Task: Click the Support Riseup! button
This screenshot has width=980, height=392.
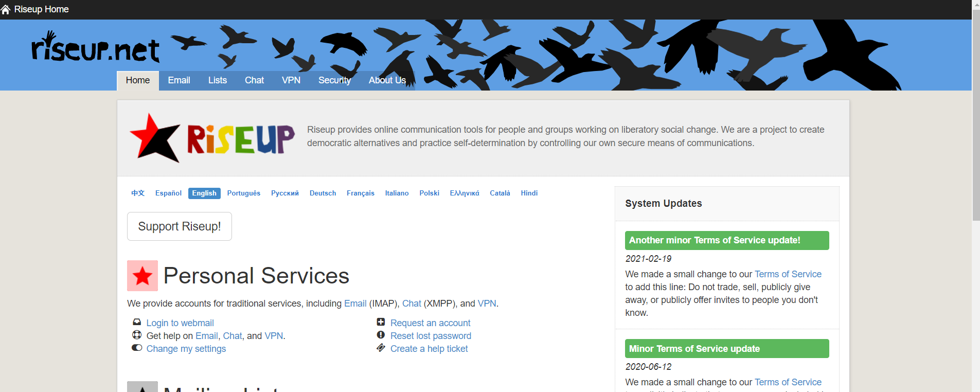Action: click(180, 226)
